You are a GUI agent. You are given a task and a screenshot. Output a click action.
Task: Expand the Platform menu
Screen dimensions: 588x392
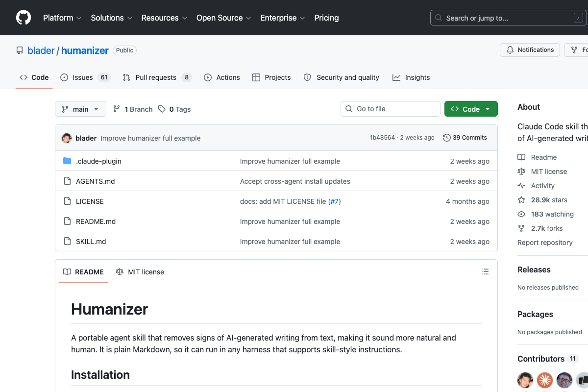point(62,18)
